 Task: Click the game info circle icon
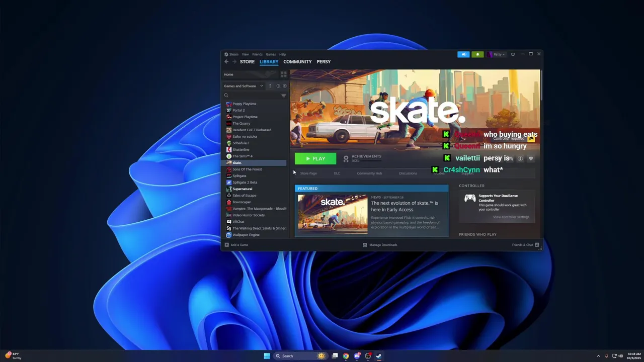pos(520,158)
